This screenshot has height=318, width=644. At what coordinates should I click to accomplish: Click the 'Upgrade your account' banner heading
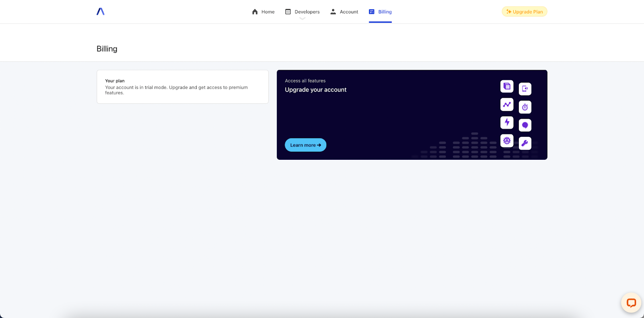coord(316,90)
